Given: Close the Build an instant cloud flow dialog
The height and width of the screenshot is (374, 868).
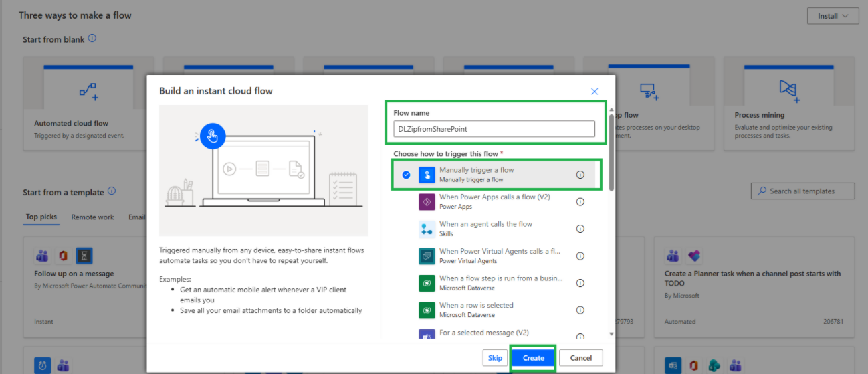Looking at the screenshot, I should point(594,91).
